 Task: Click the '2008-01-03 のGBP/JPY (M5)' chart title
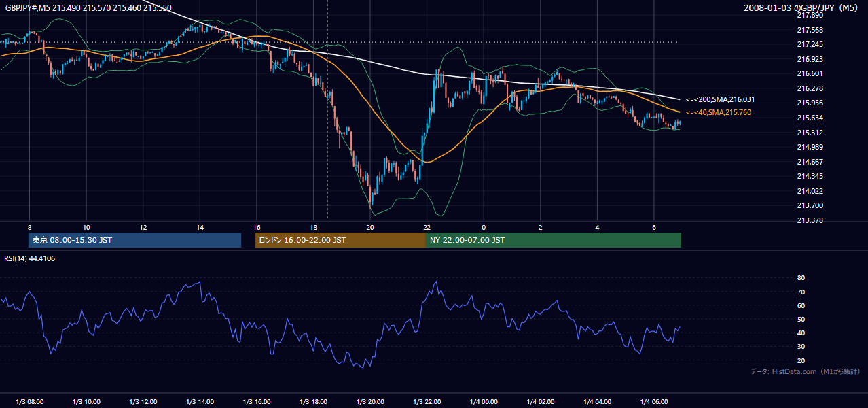(802, 7)
